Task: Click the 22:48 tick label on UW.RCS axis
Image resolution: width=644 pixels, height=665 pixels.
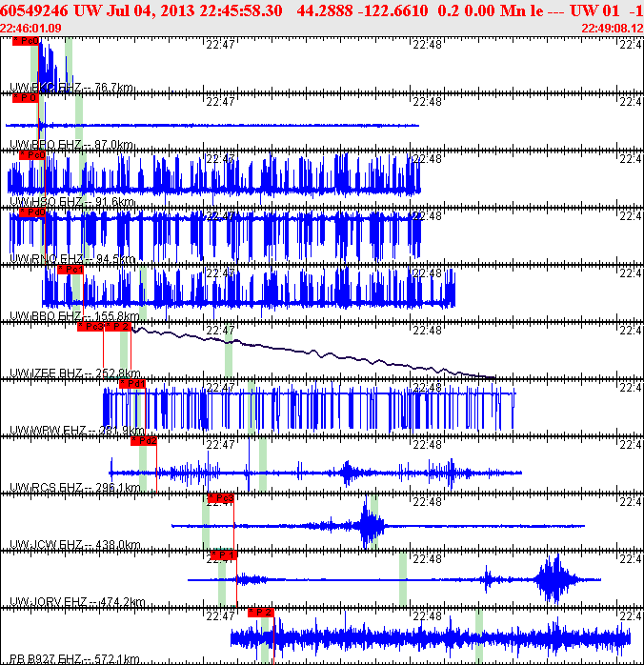Action: pos(427,444)
